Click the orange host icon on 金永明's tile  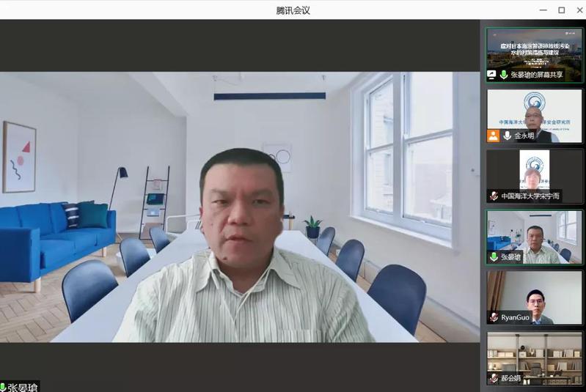pyautogui.click(x=493, y=136)
